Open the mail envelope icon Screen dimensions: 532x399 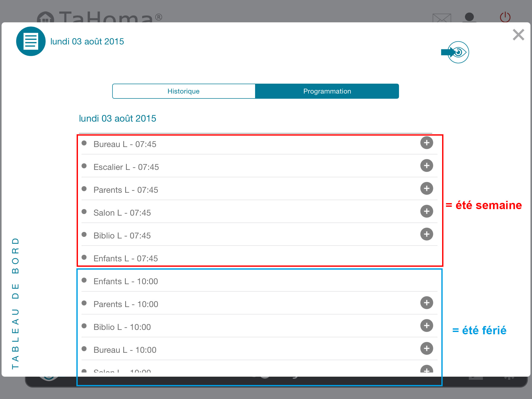(442, 18)
